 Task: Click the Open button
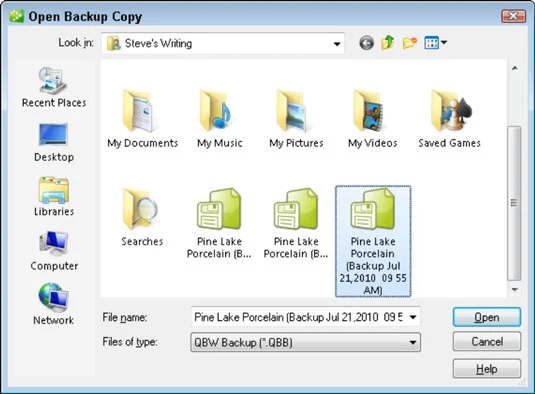pos(487,317)
